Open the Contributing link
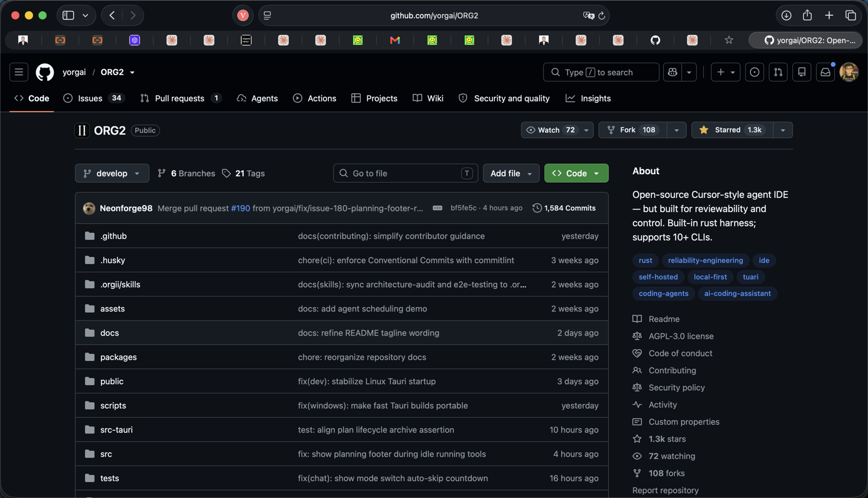The image size is (868, 498). [672, 370]
